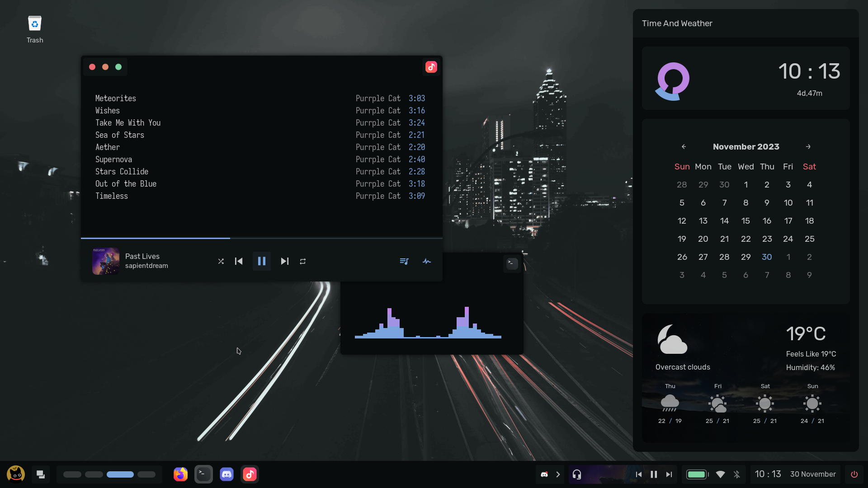Click the terminal icon in visualizer window

[512, 263]
